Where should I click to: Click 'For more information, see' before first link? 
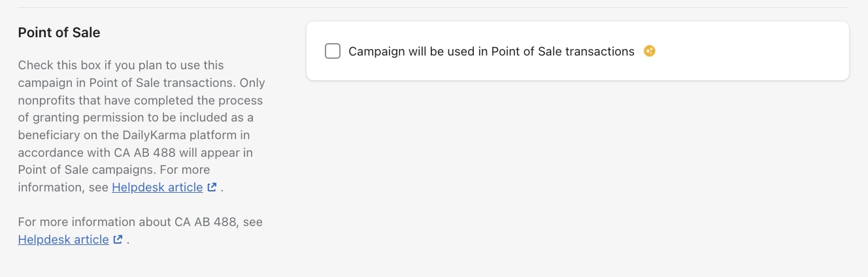point(64,187)
